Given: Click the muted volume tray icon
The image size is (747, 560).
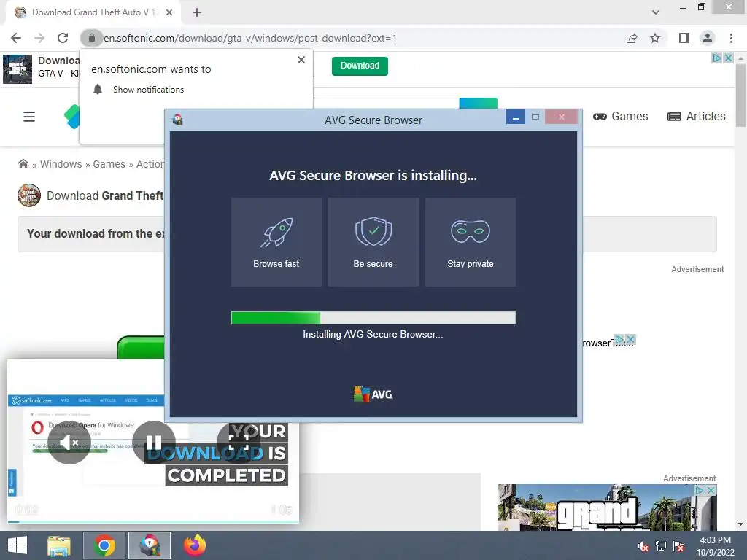Looking at the screenshot, I should 643,546.
